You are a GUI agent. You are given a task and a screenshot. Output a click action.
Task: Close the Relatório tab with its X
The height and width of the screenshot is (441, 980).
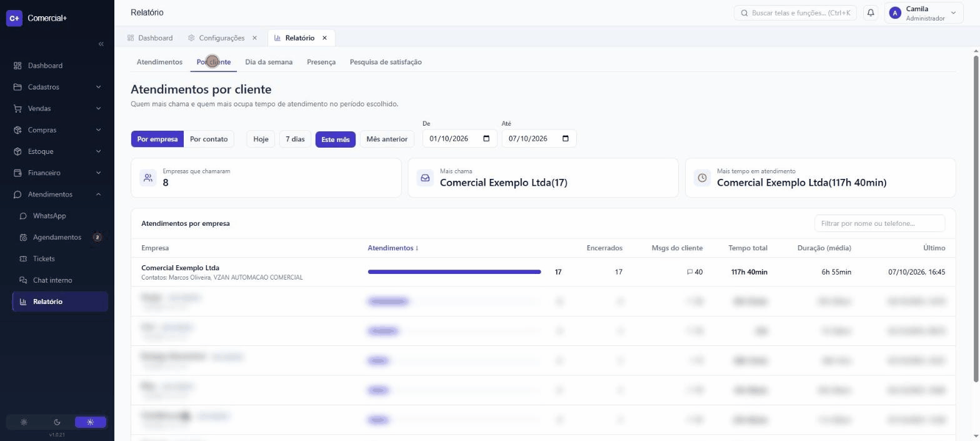324,38
